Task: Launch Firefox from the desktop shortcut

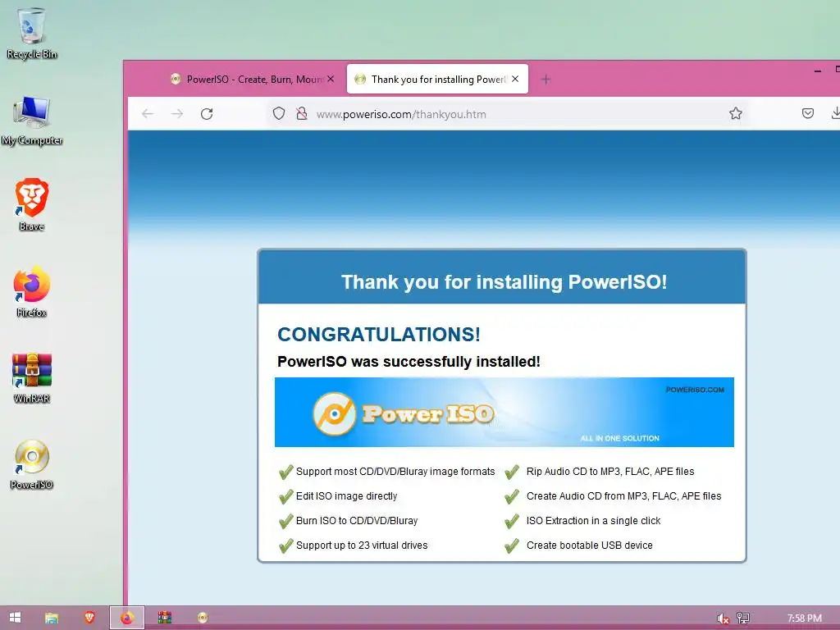Action: coord(32,291)
